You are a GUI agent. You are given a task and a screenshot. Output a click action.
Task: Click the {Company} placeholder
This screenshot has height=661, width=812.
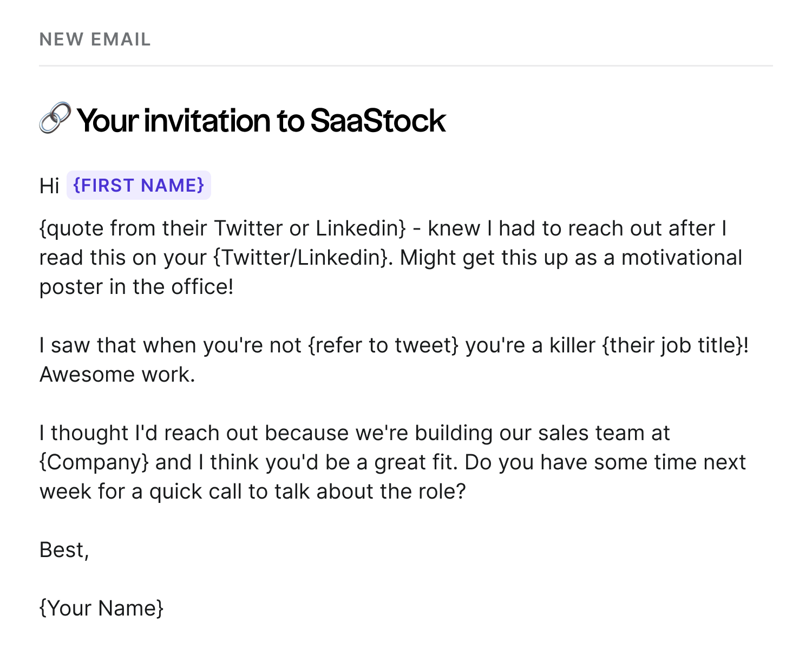pyautogui.click(x=94, y=462)
